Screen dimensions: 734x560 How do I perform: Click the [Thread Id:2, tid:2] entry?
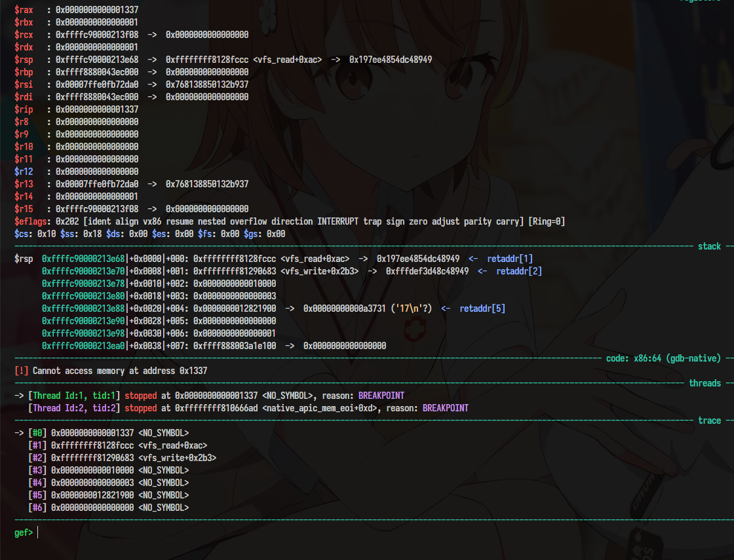coord(74,408)
